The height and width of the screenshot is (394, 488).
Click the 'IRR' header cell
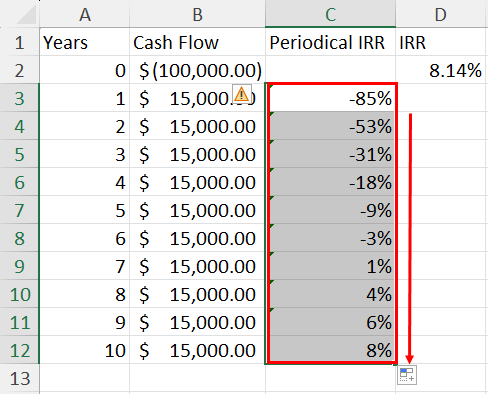click(x=440, y=42)
